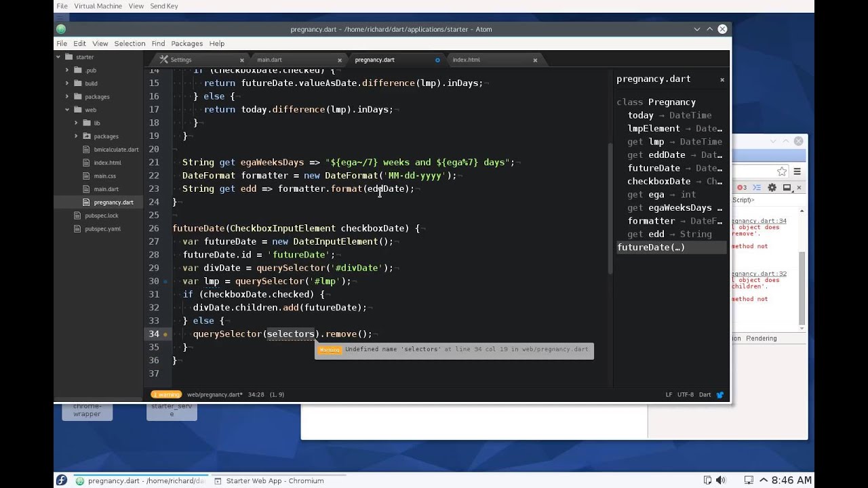Viewport: 868px width, 488px height.
Task: Close the Settings tab
Action: click(242, 60)
